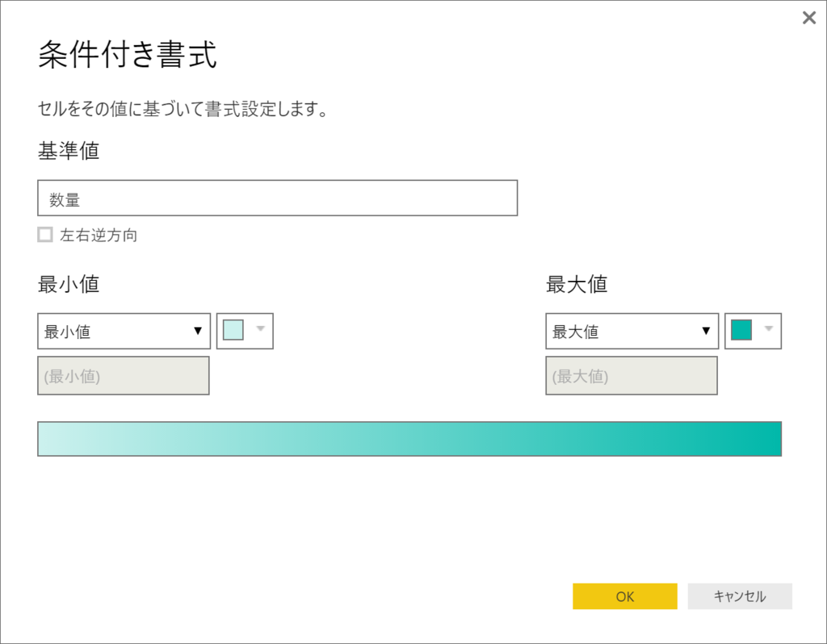Click the disabled (最小値) value field
827x644 pixels.
click(x=124, y=376)
